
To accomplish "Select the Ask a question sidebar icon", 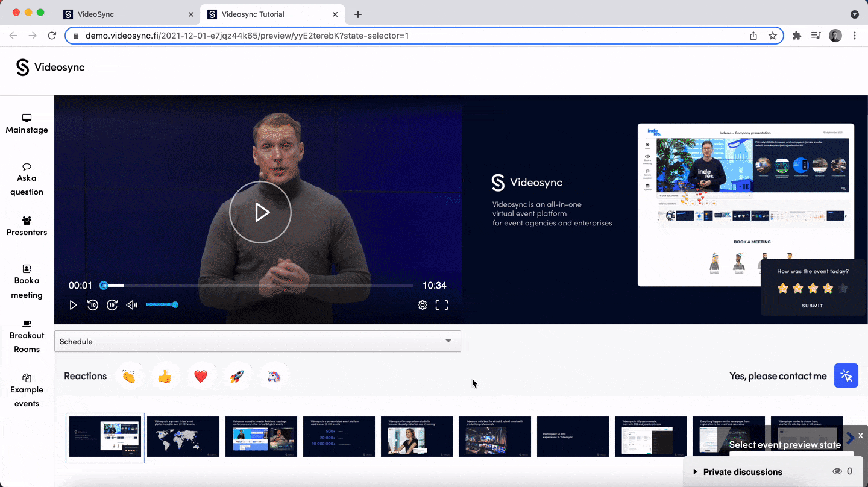I will pos(27,178).
